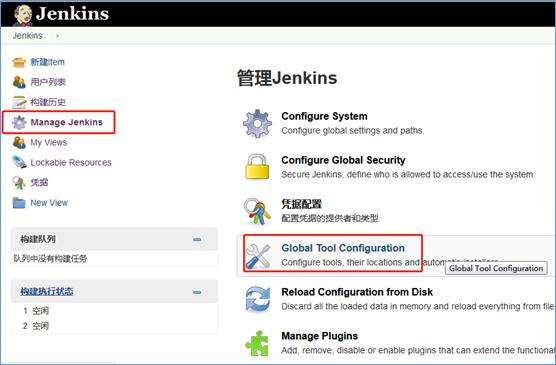Open the My Views link
Screen dimensions: 556x365
click(x=49, y=143)
